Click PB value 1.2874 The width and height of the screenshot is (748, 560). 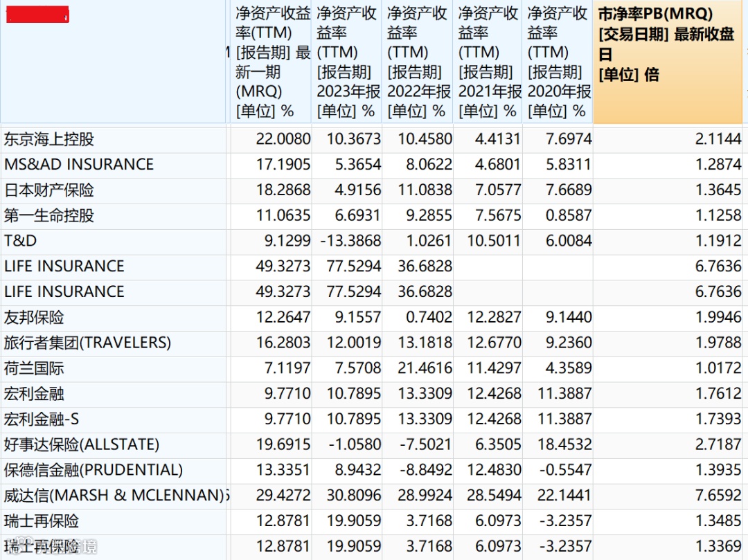(x=718, y=165)
